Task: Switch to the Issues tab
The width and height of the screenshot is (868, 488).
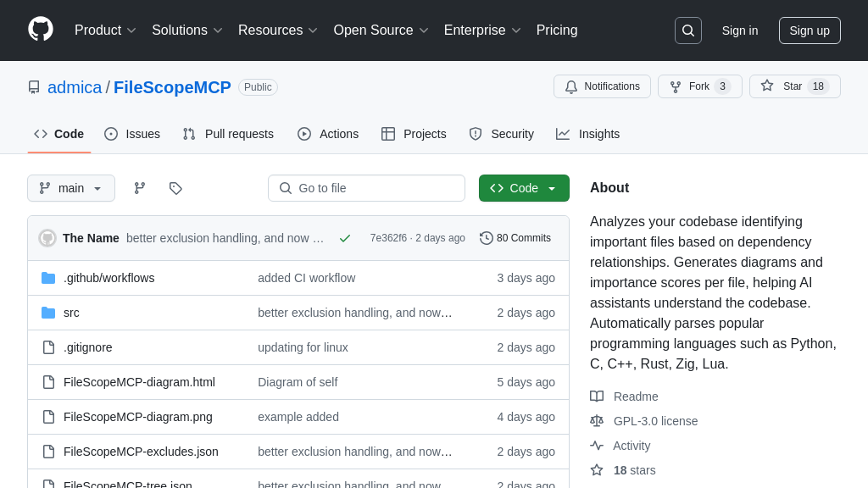Action: click(x=132, y=134)
